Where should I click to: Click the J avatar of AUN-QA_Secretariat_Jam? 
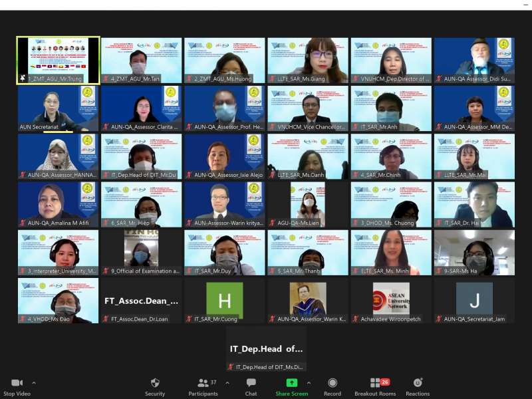pos(474,300)
